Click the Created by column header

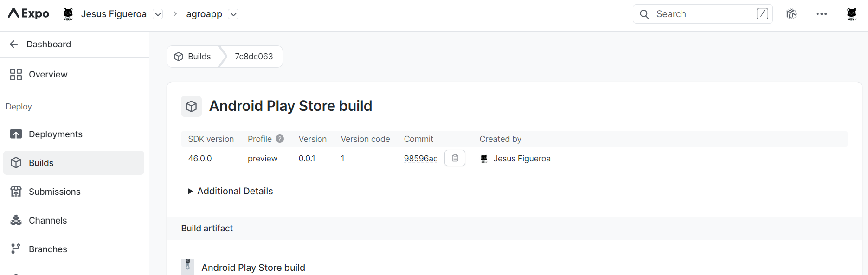[x=501, y=139]
